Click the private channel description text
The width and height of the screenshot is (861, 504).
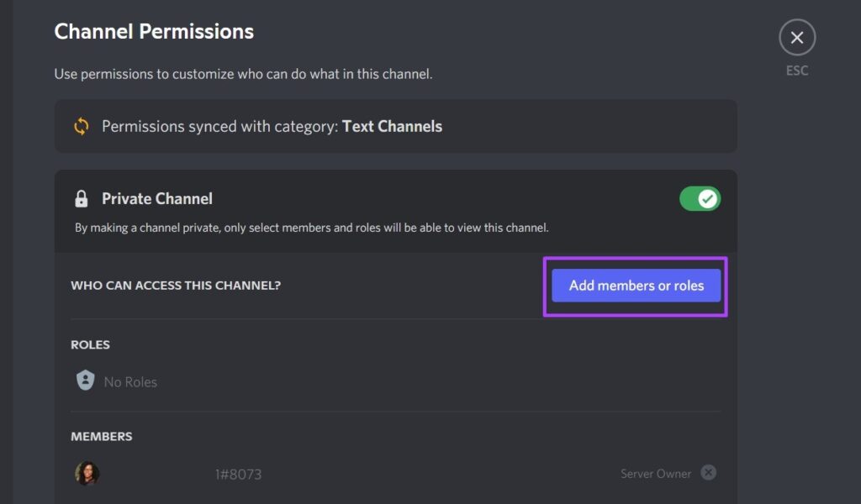point(311,228)
